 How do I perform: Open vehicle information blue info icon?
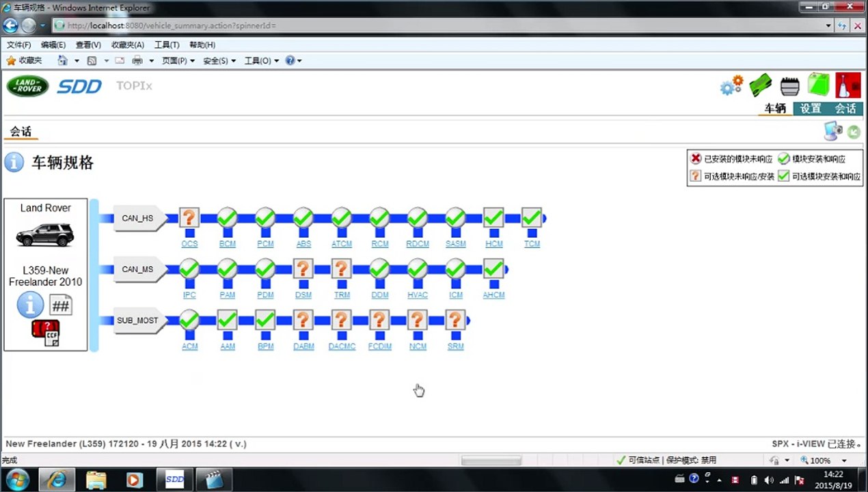[30, 305]
